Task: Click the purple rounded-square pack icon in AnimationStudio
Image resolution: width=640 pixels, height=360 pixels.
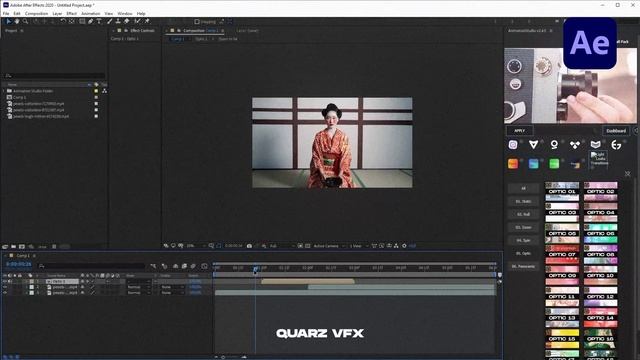Action: 513,144
